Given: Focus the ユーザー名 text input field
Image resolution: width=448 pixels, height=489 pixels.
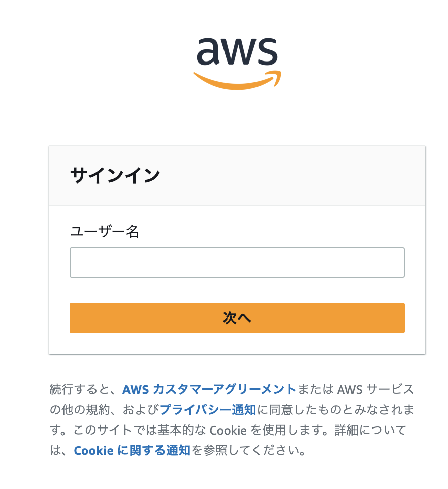Looking at the screenshot, I should point(237,262).
